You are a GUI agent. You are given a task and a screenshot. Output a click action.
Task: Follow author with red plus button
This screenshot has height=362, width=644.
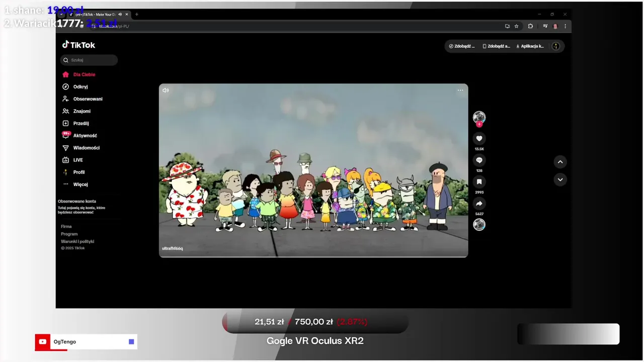(x=479, y=124)
